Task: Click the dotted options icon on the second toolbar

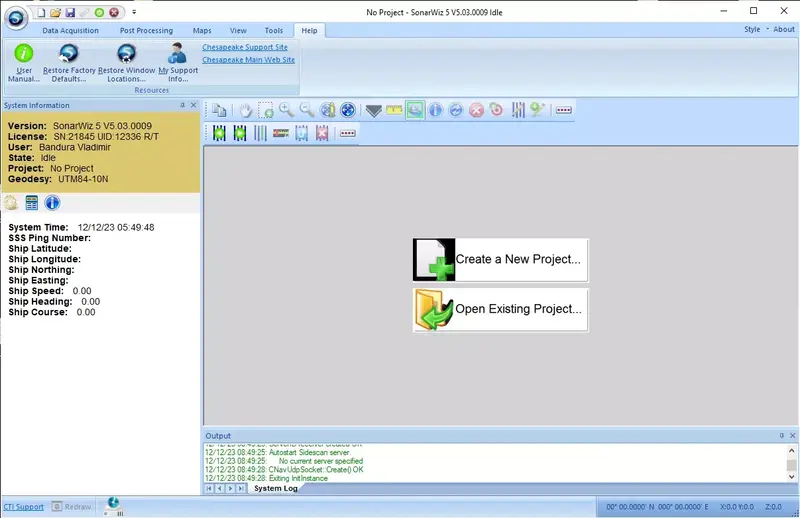Action: (x=347, y=133)
